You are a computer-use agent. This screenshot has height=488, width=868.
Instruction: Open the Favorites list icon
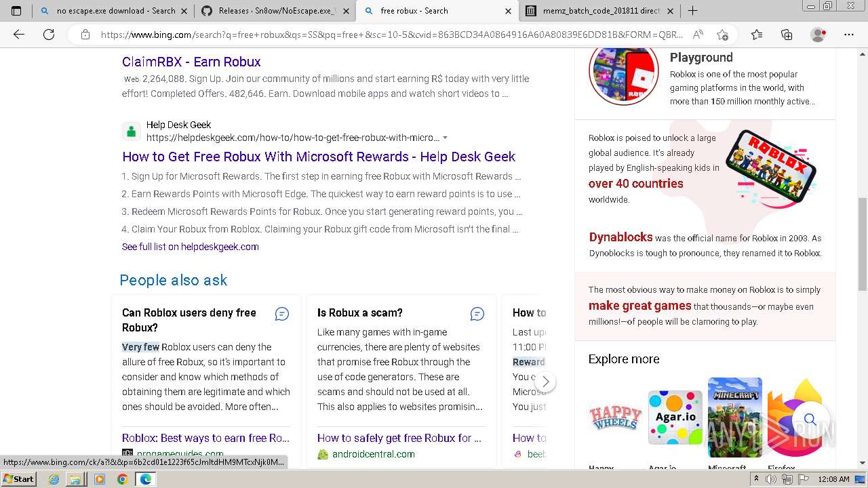click(x=757, y=35)
